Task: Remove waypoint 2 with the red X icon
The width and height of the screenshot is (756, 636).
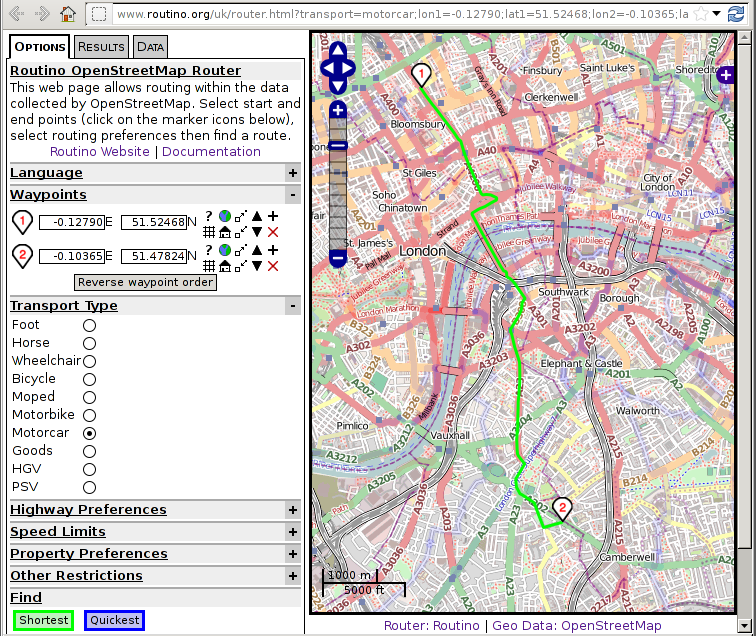Action: tap(273, 266)
